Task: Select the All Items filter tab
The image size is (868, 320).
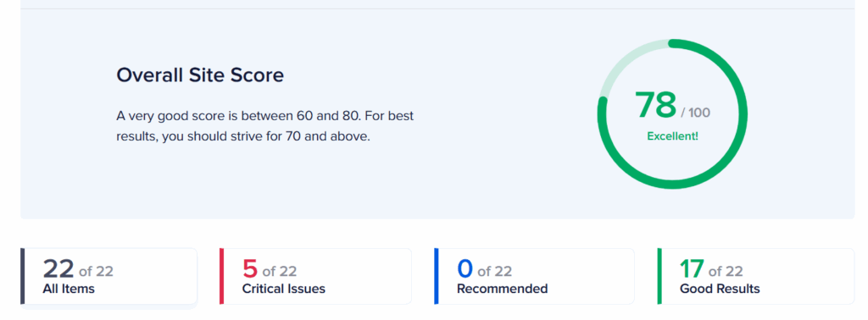Action: 109,276
